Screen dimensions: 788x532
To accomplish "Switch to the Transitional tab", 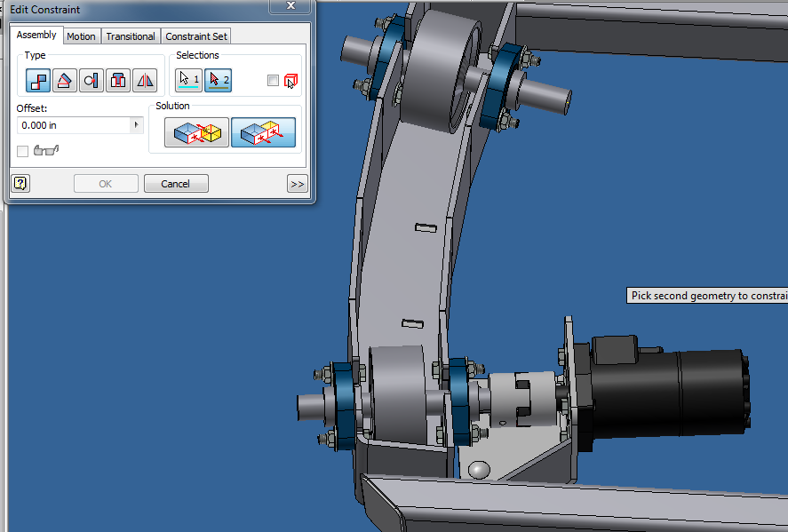I will click(130, 36).
